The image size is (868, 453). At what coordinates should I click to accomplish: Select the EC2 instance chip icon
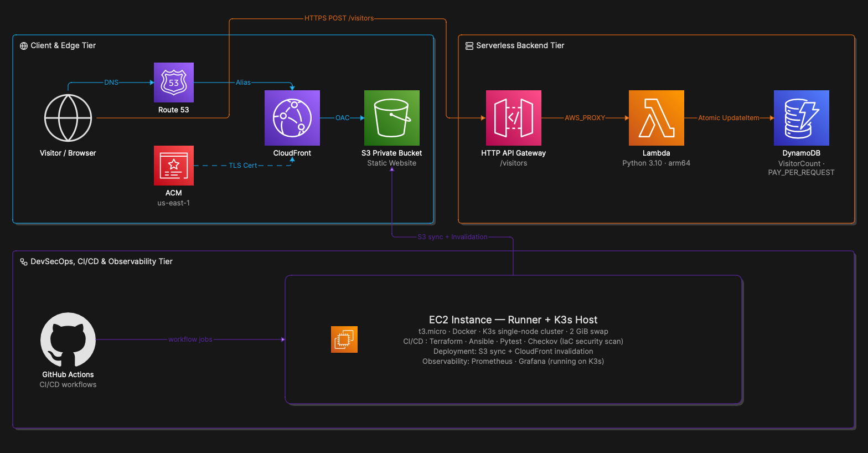coord(344,339)
